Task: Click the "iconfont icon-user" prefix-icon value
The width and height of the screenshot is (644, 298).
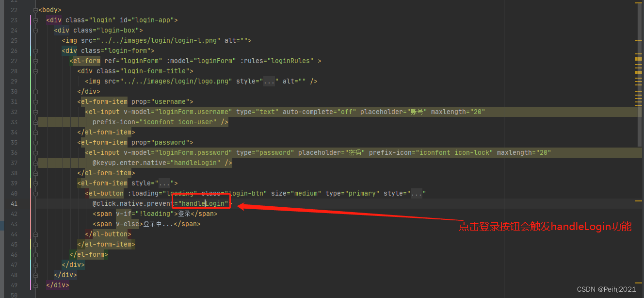Action: point(178,122)
